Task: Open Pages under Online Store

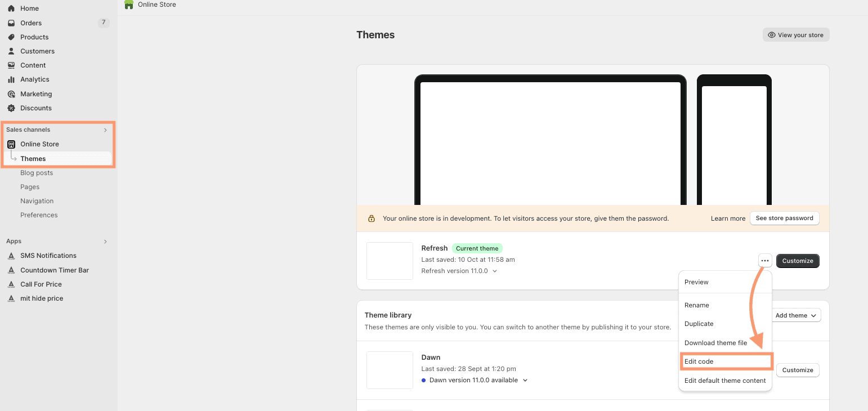Action: click(x=30, y=187)
